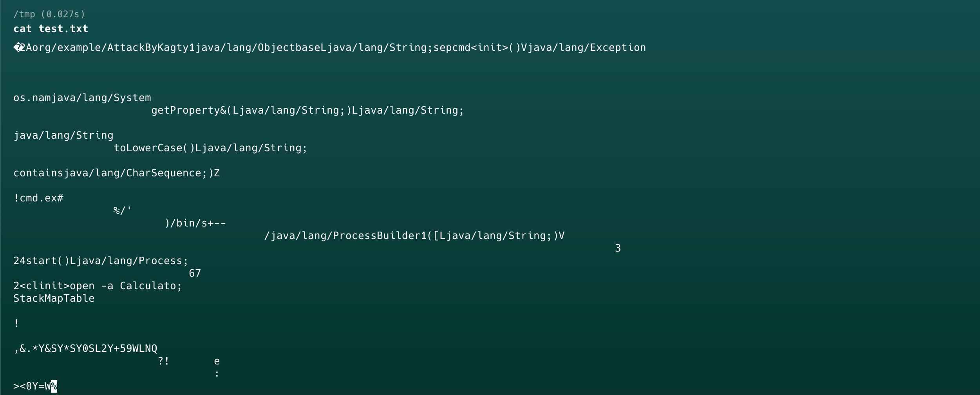Click the ',&.*Y&SY*SY0SL2Y+59WLNQ' garbled line
This screenshot has height=395, width=980.
[85, 349]
